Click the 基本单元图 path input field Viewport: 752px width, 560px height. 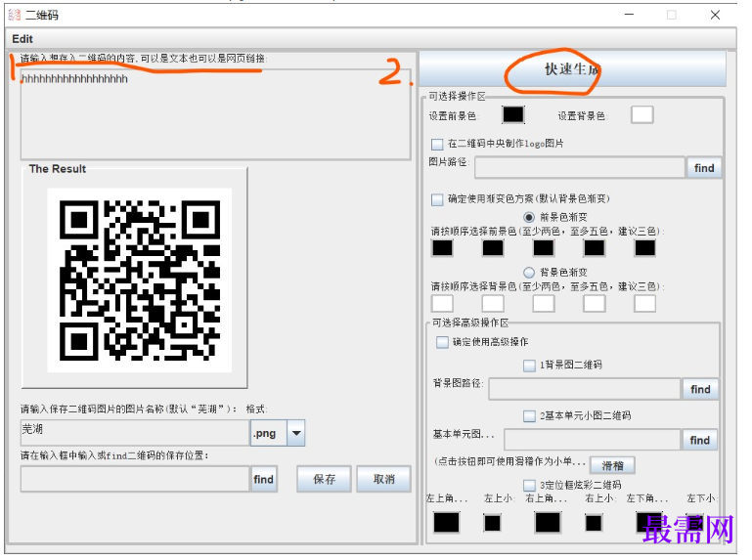(593, 440)
